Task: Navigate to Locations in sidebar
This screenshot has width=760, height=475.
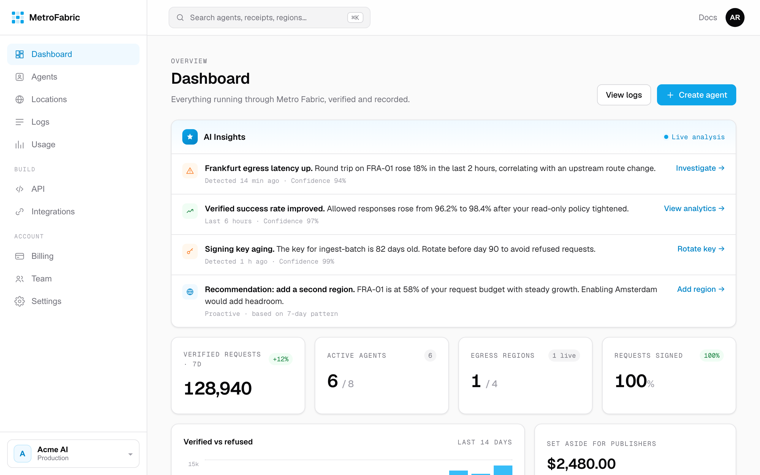Action: click(x=73, y=99)
